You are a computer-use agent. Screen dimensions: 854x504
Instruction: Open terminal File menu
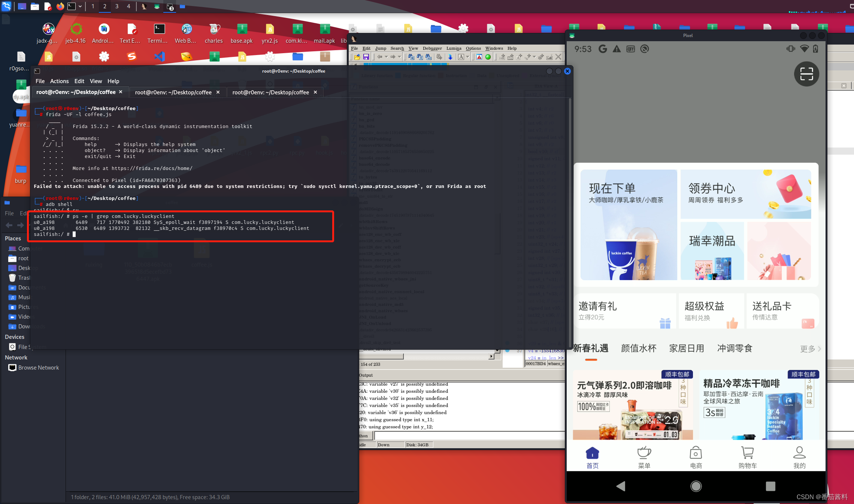40,81
